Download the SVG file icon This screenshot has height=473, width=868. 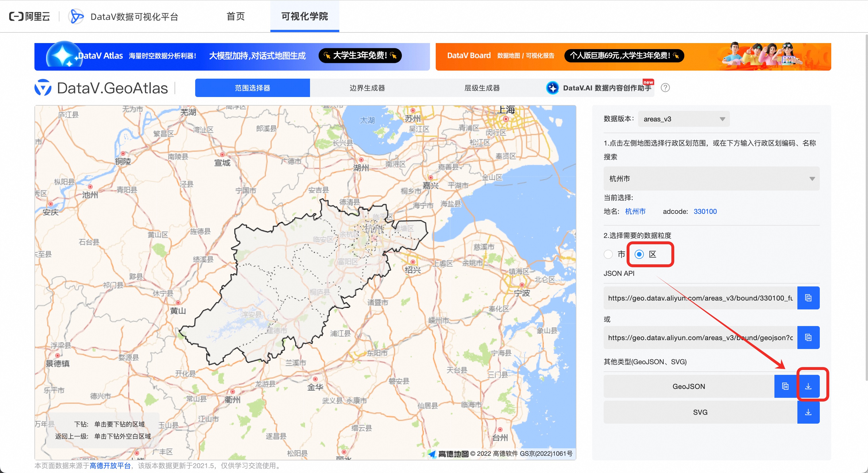tap(808, 412)
